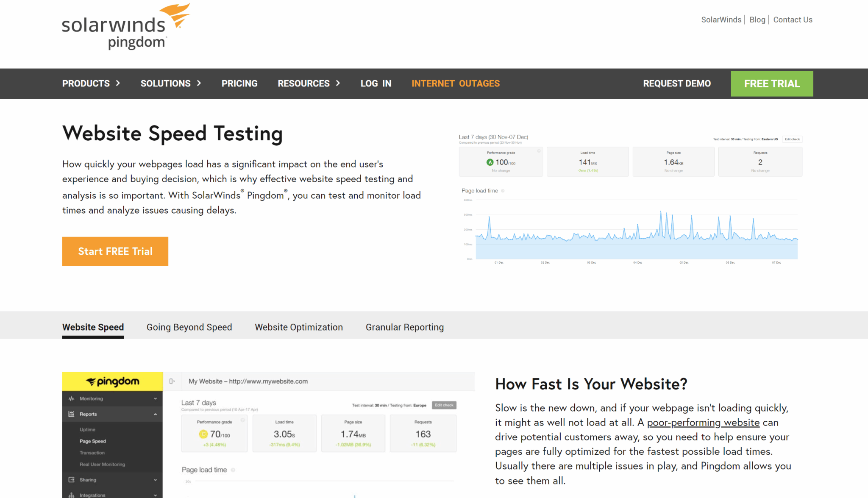
Task: Select Real User Monitoring in the sidebar
Action: 102,465
